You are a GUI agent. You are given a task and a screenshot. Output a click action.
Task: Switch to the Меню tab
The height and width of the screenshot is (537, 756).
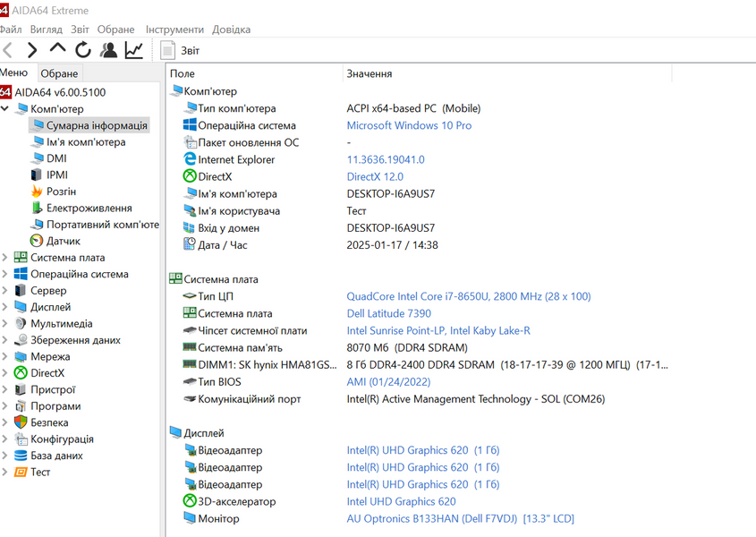[14, 72]
